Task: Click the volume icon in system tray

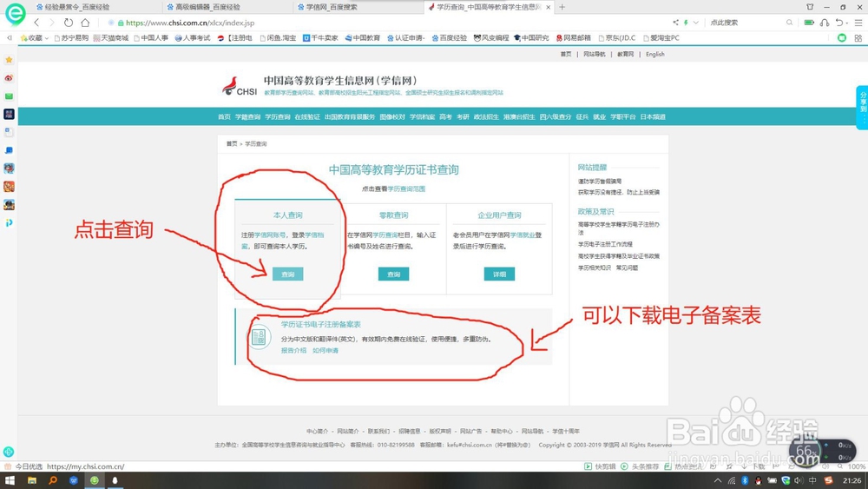Action: 799,480
